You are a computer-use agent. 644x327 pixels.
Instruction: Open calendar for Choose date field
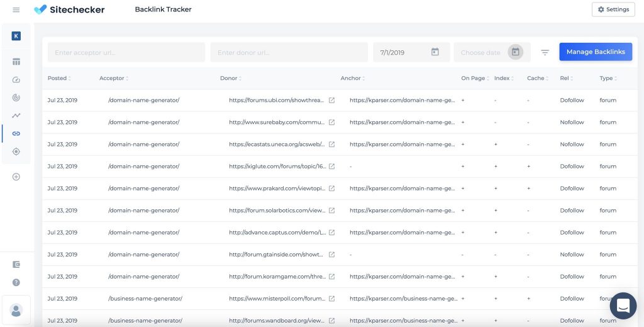coord(516,52)
